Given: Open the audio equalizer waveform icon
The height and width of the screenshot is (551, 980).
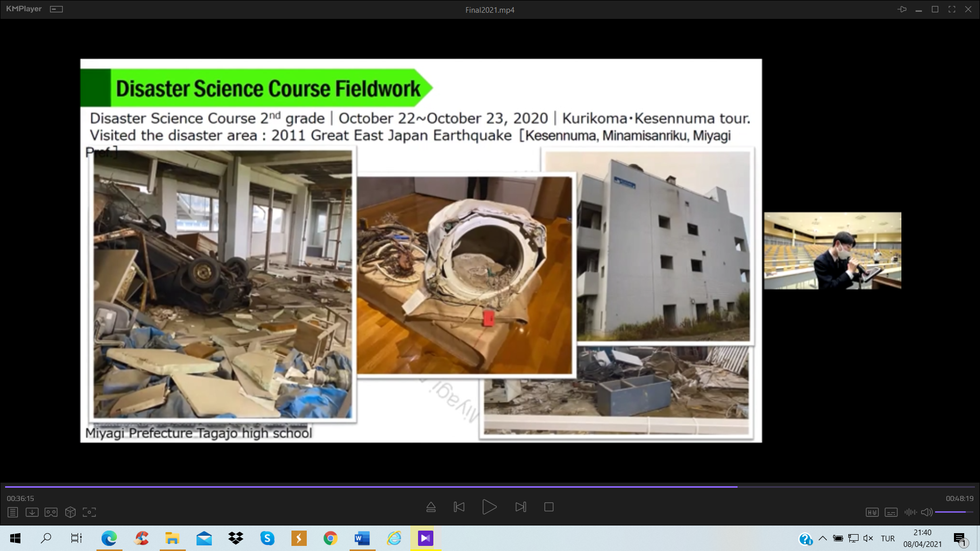Looking at the screenshot, I should tap(910, 512).
